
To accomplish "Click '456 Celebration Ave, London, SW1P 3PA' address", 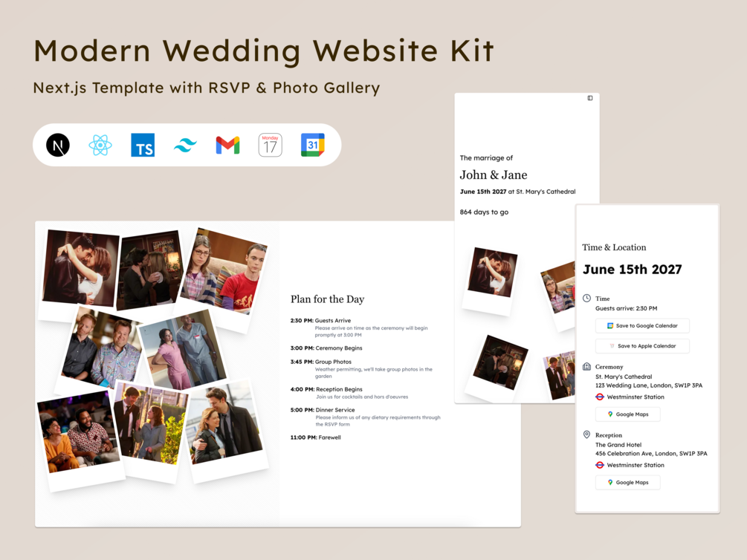I will [x=651, y=453].
